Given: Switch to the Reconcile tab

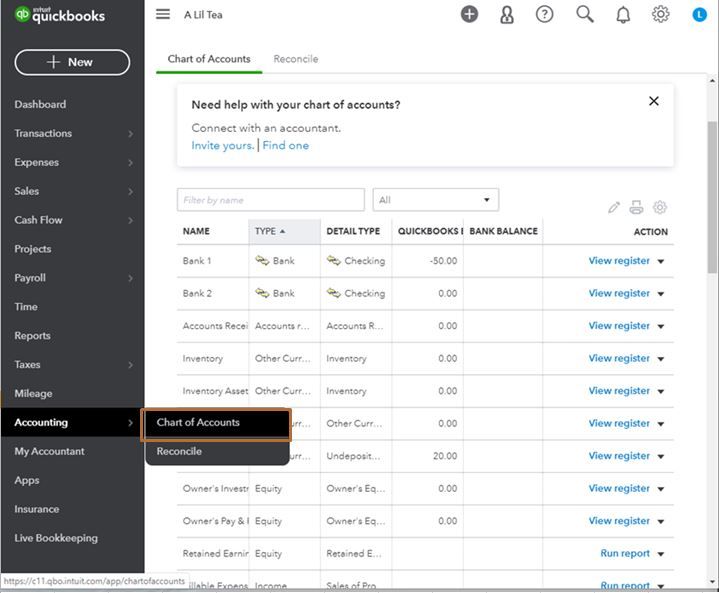Looking at the screenshot, I should pyautogui.click(x=296, y=59).
